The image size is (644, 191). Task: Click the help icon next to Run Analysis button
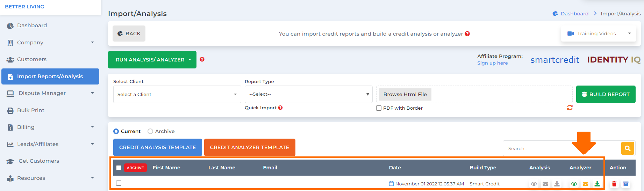[x=202, y=59]
